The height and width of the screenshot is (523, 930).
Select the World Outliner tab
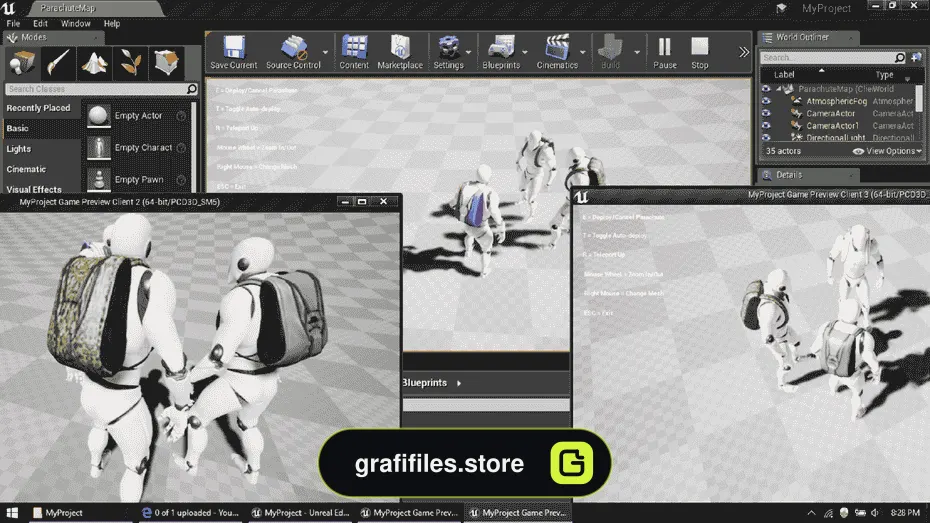[808, 37]
